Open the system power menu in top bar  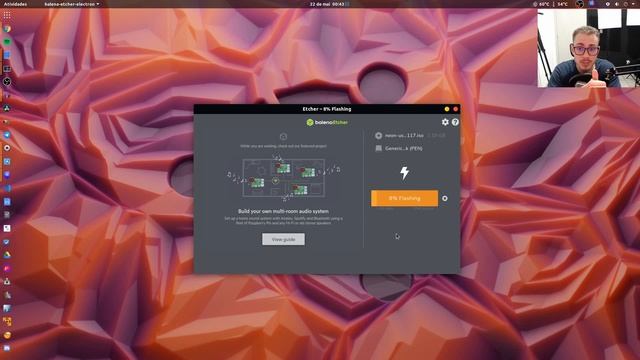point(626,4)
